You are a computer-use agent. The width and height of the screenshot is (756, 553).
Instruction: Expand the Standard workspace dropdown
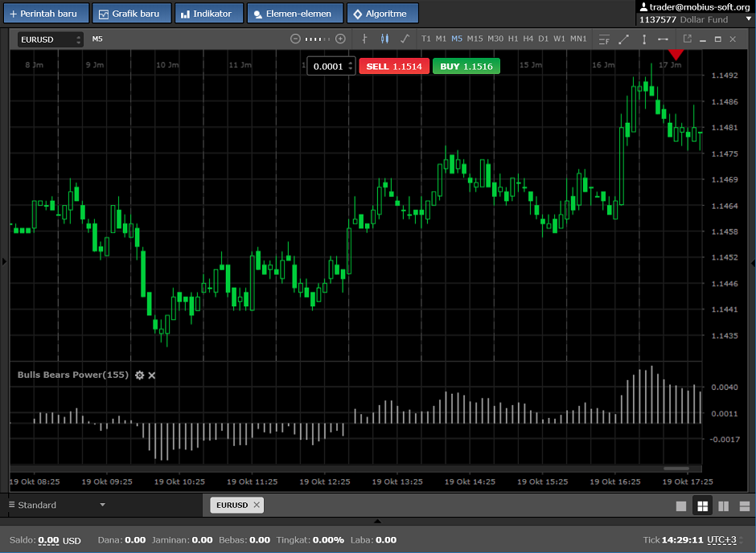[x=102, y=505]
